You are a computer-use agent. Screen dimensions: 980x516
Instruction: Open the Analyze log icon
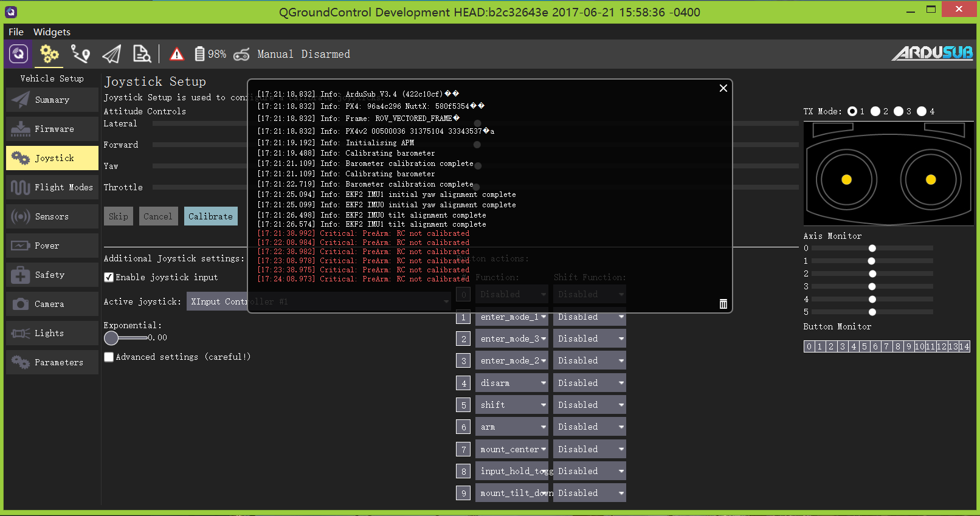[x=142, y=54]
